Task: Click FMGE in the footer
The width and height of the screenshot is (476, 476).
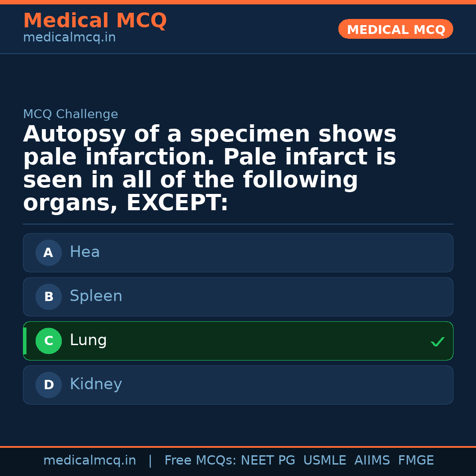Action: tap(416, 461)
